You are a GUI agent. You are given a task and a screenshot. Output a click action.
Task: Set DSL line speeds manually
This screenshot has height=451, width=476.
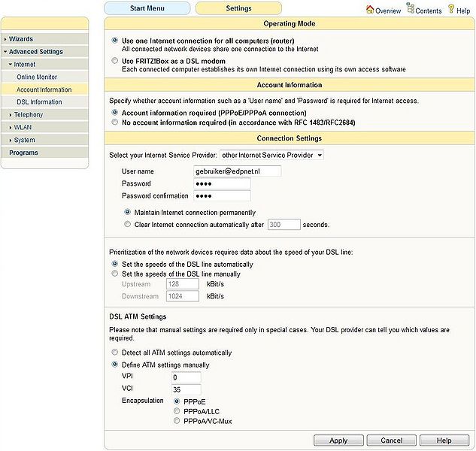coord(115,274)
